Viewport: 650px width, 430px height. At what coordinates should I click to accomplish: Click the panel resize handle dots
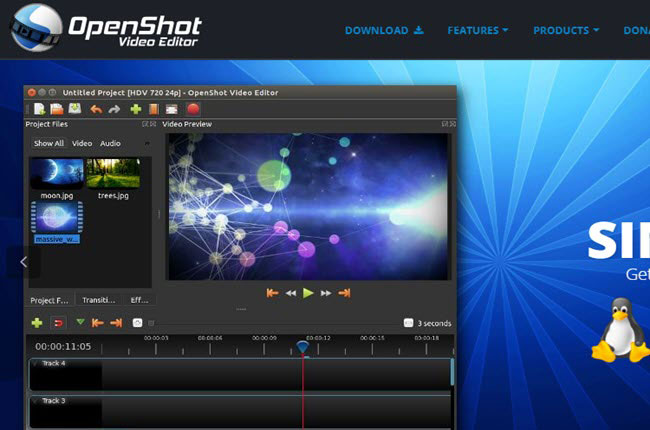tap(241, 309)
